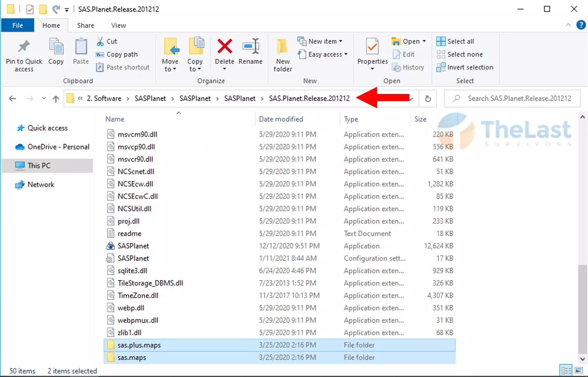Image resolution: width=588 pixels, height=377 pixels.
Task: Click in the Search SAS.Planet.Release.201212 box
Action: click(512, 98)
